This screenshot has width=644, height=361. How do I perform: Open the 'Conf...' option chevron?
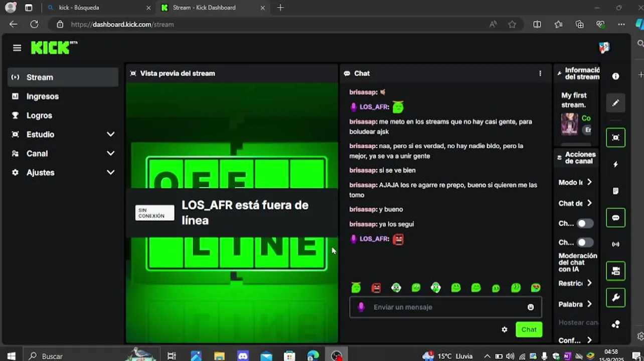pos(589,340)
